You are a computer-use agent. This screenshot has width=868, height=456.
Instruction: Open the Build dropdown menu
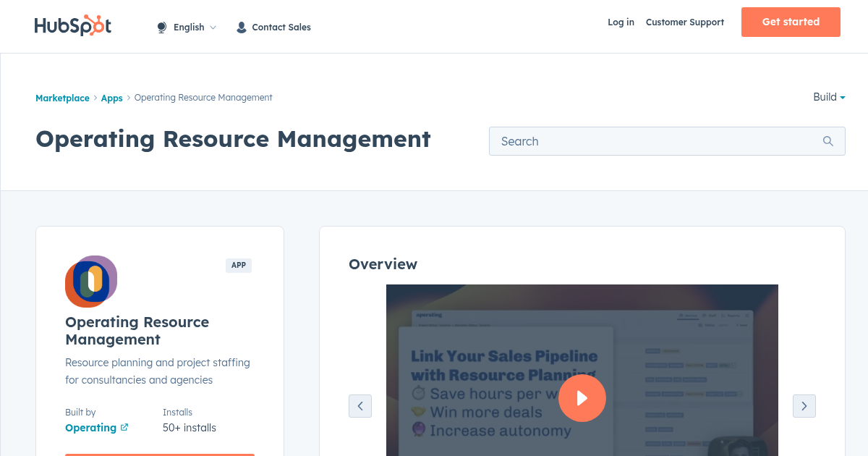[828, 97]
